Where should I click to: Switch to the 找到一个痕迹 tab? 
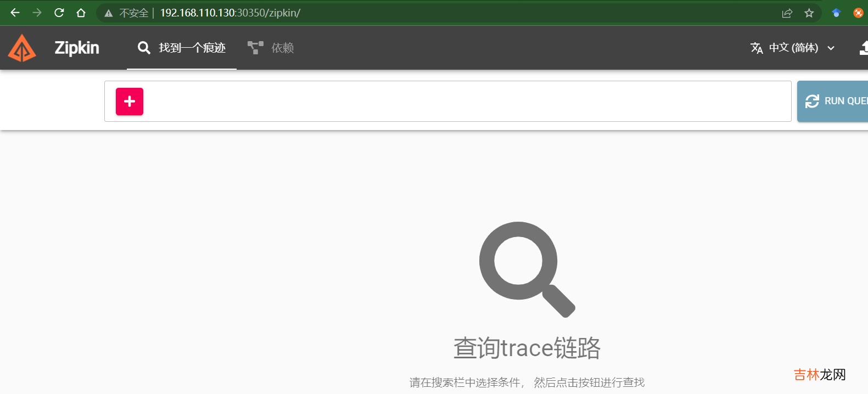pos(182,48)
